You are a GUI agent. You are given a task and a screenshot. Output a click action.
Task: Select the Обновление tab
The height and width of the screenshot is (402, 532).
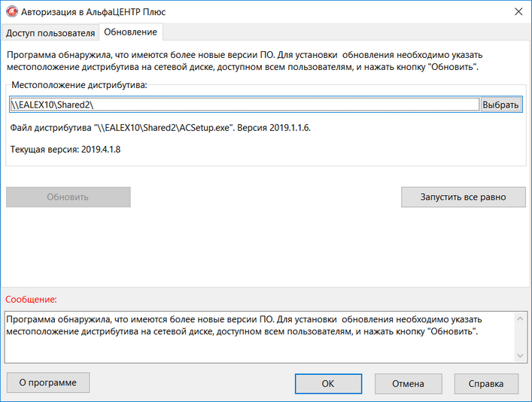(131, 32)
